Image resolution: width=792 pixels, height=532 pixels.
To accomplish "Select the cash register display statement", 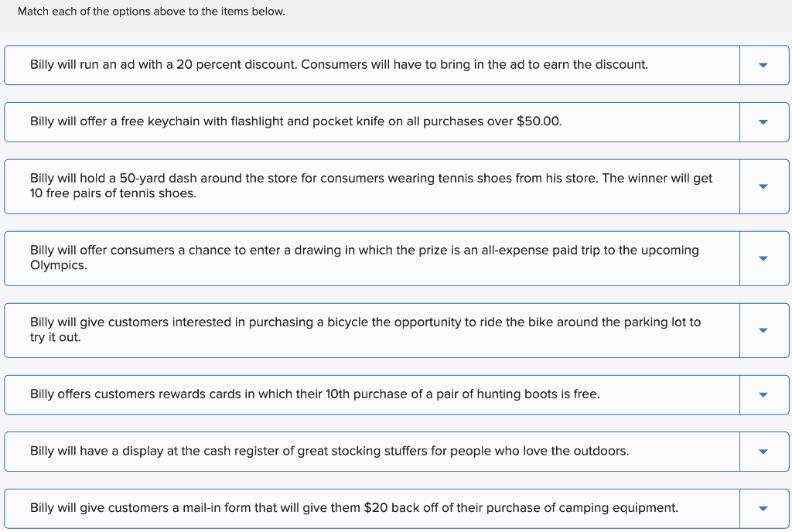I will (x=331, y=451).
